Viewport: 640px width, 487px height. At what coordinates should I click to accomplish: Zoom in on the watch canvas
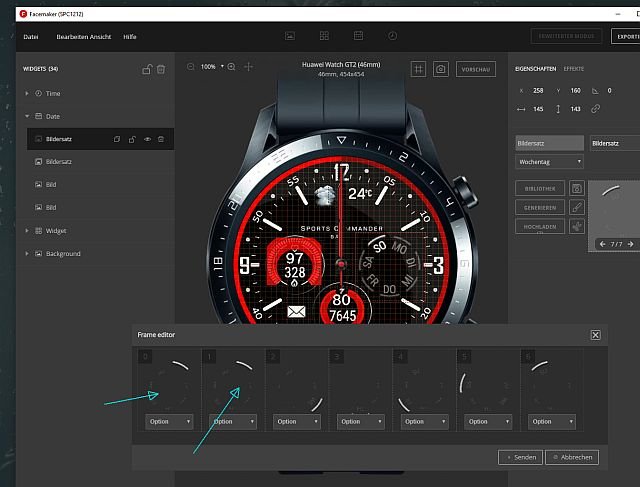[x=231, y=67]
